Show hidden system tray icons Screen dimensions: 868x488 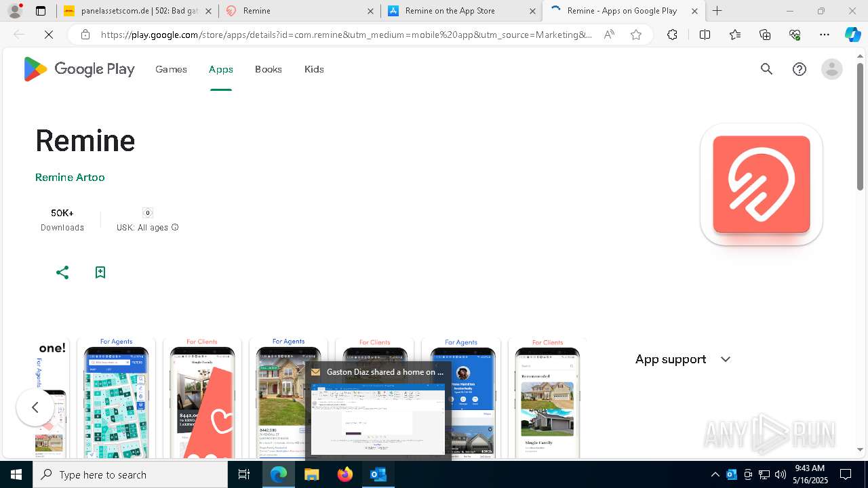point(715,474)
